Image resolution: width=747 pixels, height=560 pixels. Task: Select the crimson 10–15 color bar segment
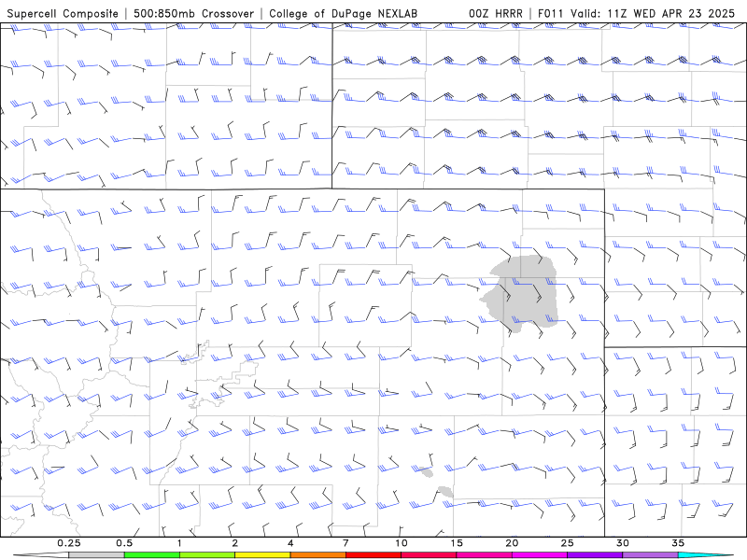(429, 555)
